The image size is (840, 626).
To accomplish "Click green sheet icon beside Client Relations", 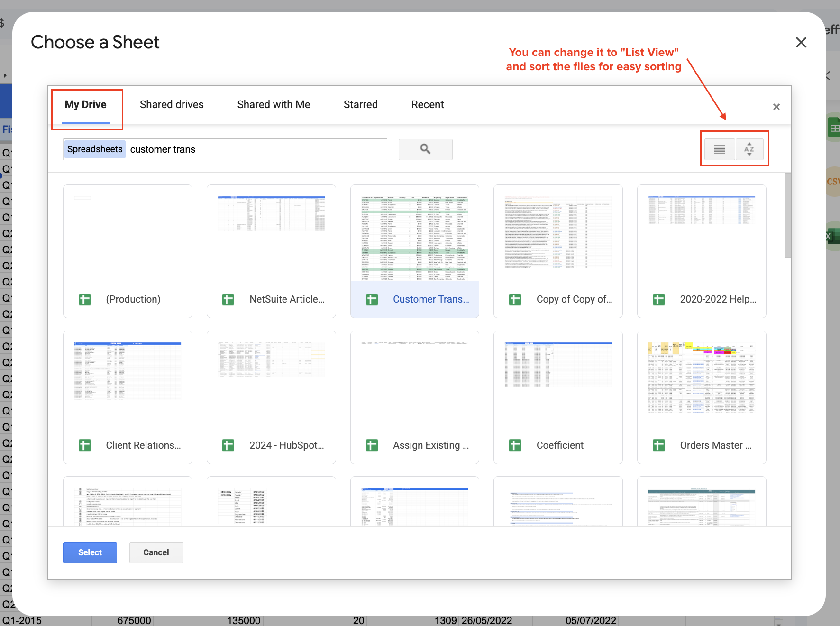I will [x=85, y=445].
